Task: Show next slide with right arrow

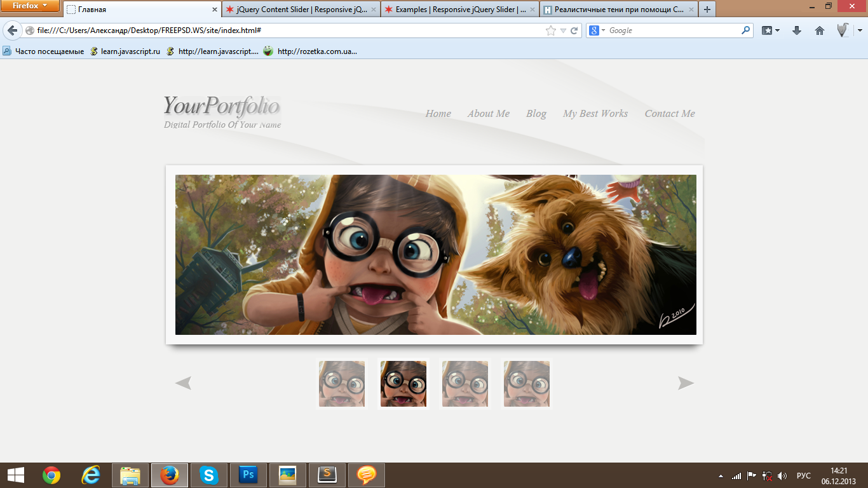Action: (x=686, y=383)
